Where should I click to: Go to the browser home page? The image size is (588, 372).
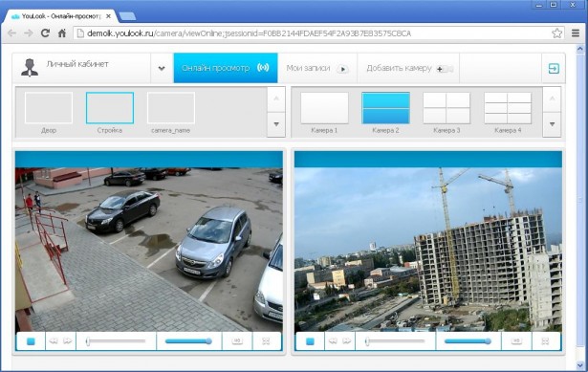(62, 33)
